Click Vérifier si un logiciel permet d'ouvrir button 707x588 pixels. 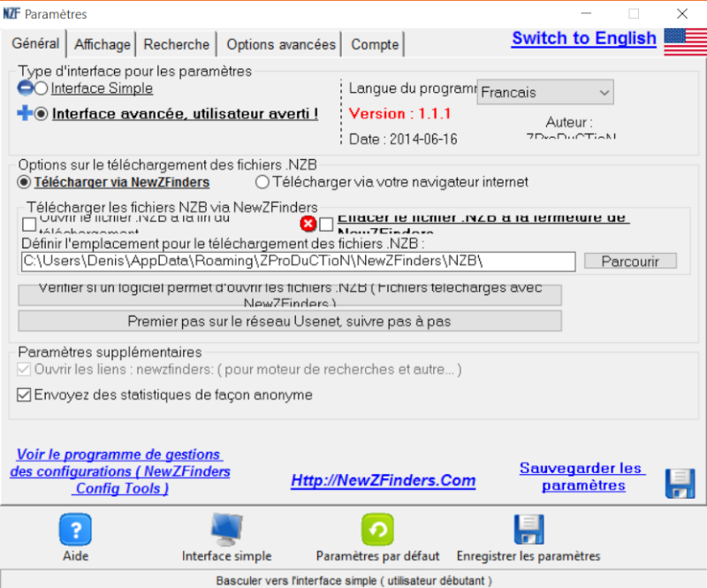(290, 295)
